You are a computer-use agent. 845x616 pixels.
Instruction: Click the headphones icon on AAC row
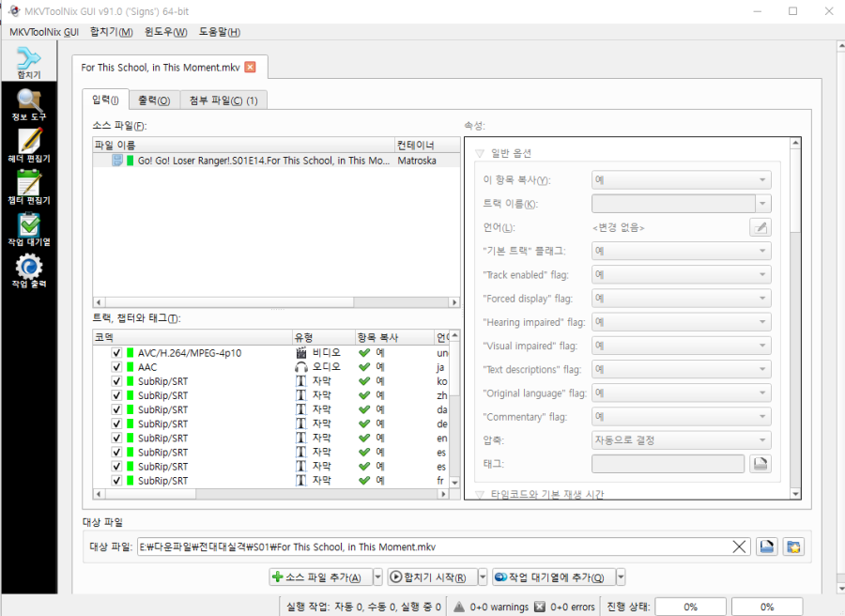coord(301,367)
